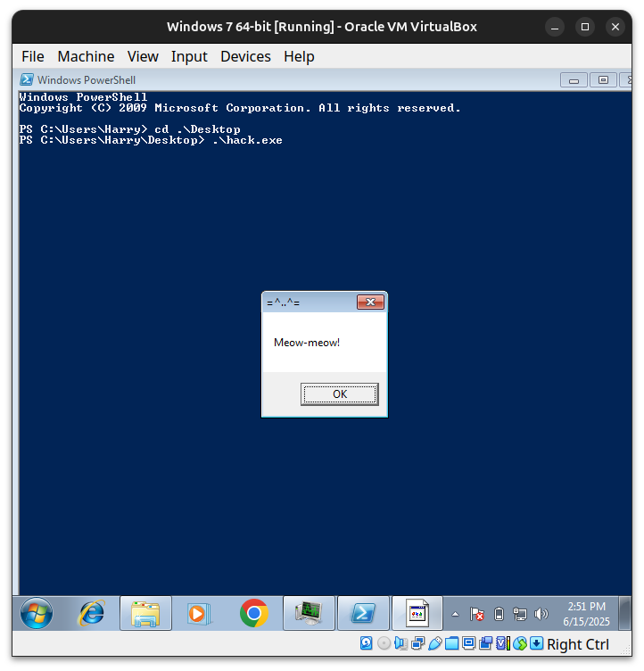Image resolution: width=644 pixels, height=671 pixels.
Task: Click VirtualBox USB devices indicator
Action: click(x=434, y=643)
